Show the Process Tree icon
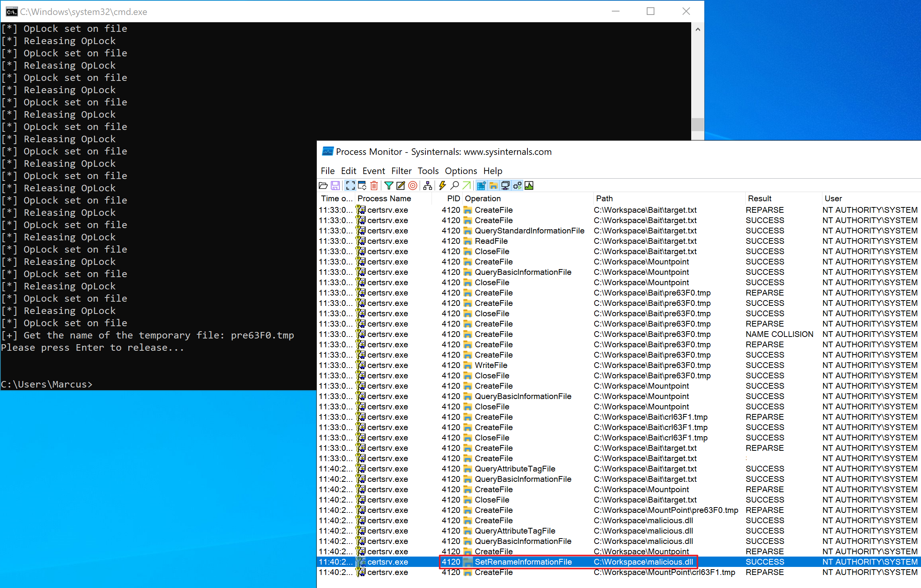 tap(428, 186)
